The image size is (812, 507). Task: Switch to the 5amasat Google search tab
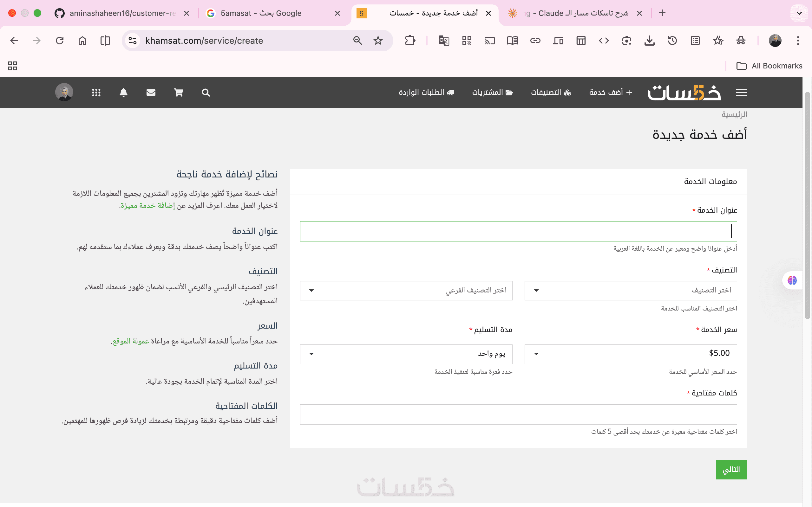click(261, 13)
